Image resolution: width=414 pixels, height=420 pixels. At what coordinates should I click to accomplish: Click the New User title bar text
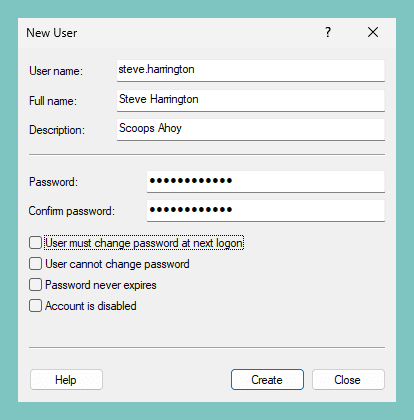click(x=52, y=33)
